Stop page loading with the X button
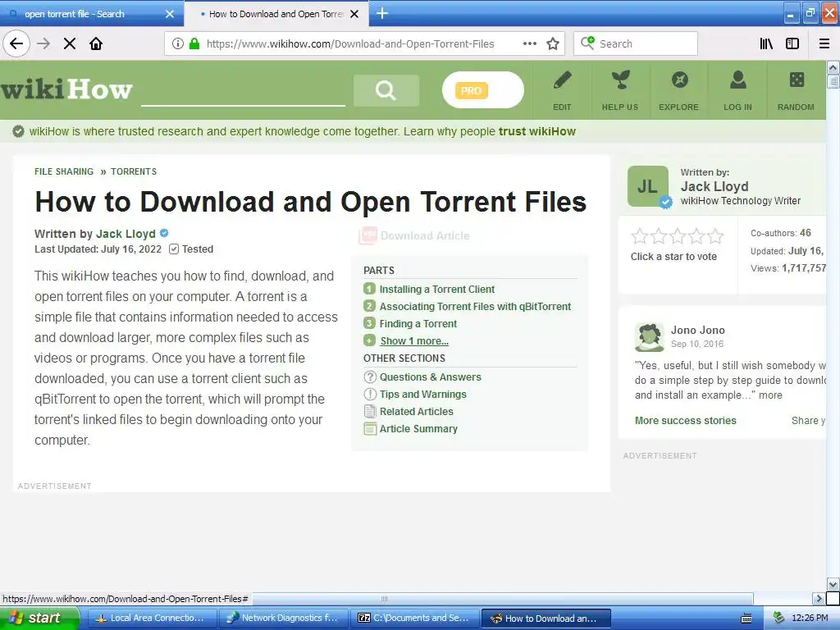Screen dimensions: 840x630 coord(70,44)
